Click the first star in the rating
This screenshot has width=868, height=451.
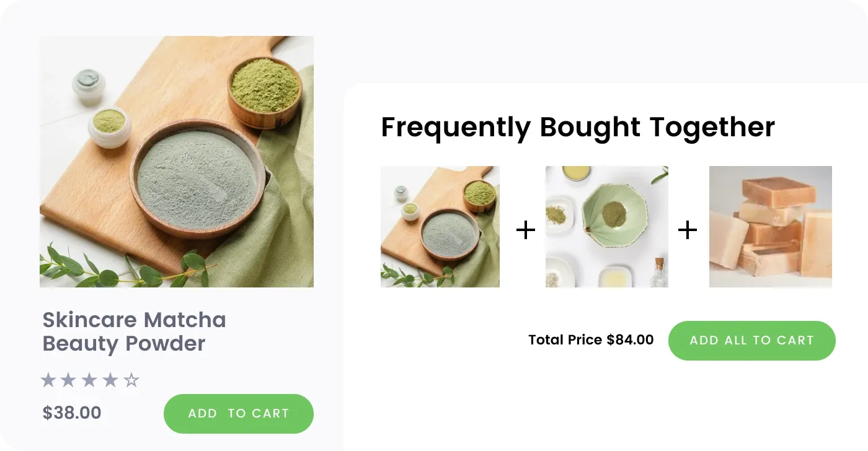[x=49, y=380]
